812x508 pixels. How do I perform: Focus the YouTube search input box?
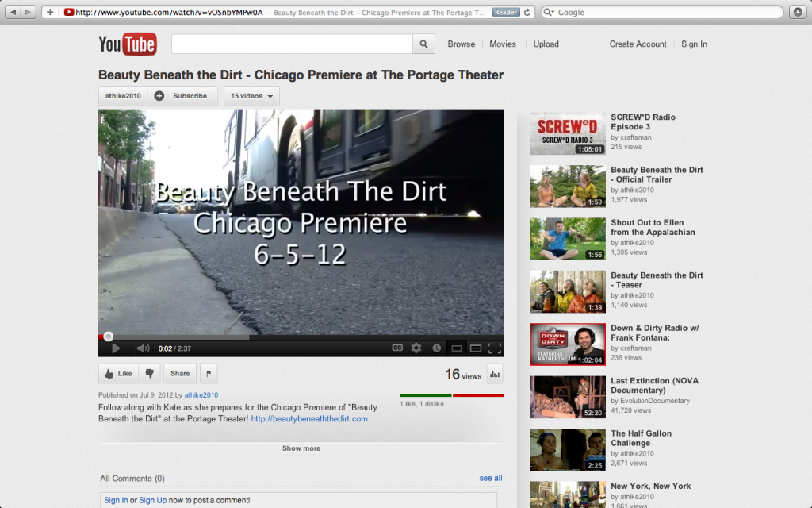click(292, 44)
